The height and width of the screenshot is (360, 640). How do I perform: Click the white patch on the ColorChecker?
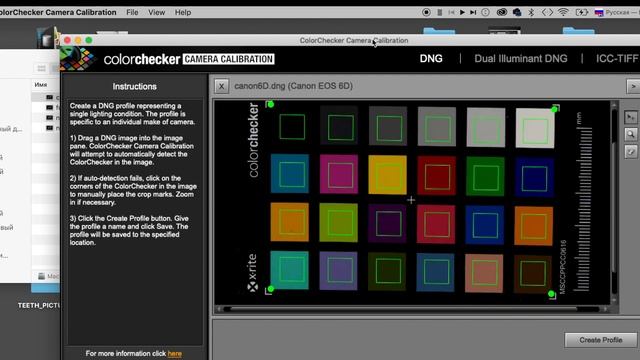pos(535,128)
